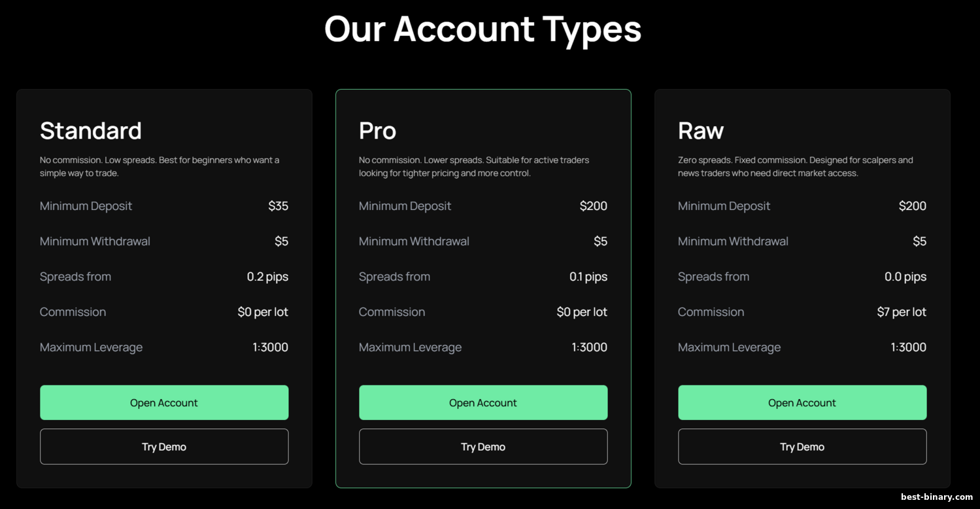
Task: Click the Raw card heading
Action: tap(700, 131)
